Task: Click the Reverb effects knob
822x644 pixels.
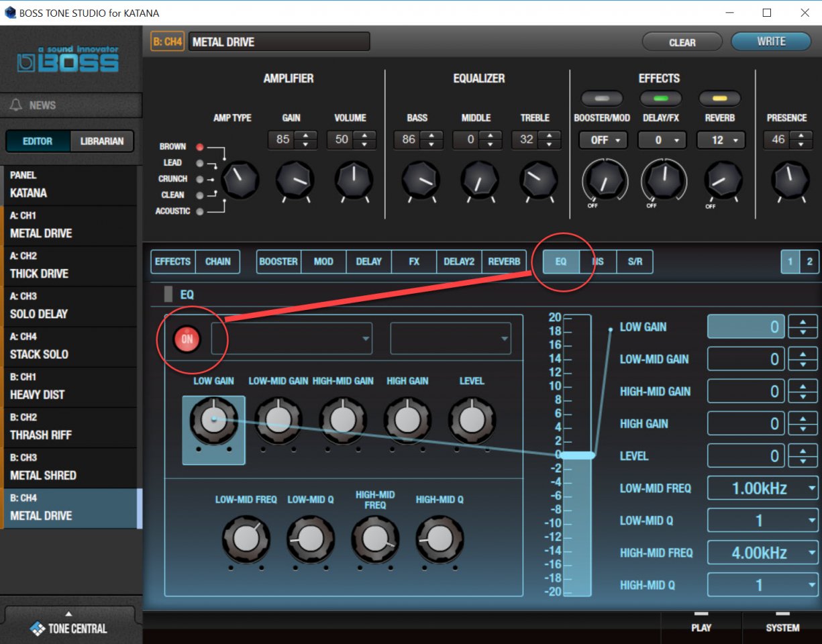Action: click(x=723, y=180)
